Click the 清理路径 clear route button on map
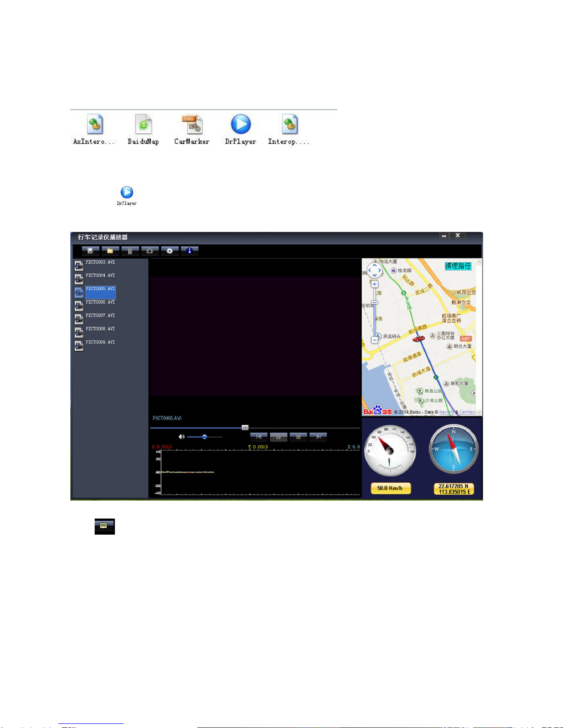Screen dimensions: 563x728 tap(458, 266)
